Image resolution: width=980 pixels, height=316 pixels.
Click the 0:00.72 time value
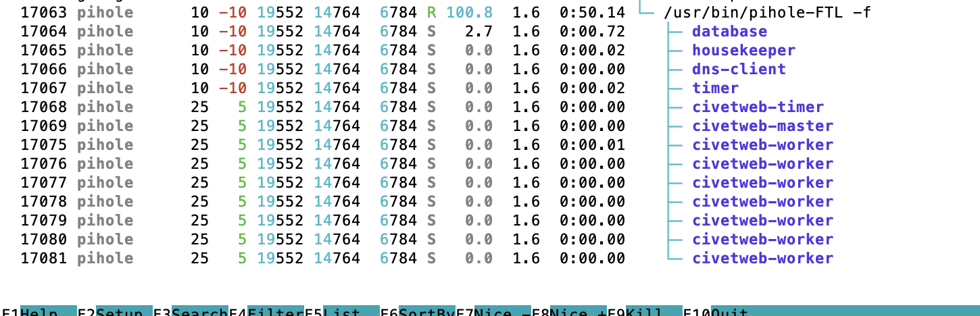click(592, 31)
